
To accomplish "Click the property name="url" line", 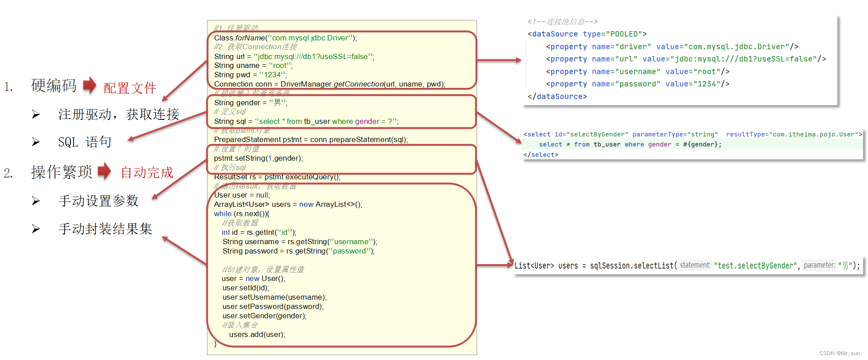I will (x=686, y=59).
